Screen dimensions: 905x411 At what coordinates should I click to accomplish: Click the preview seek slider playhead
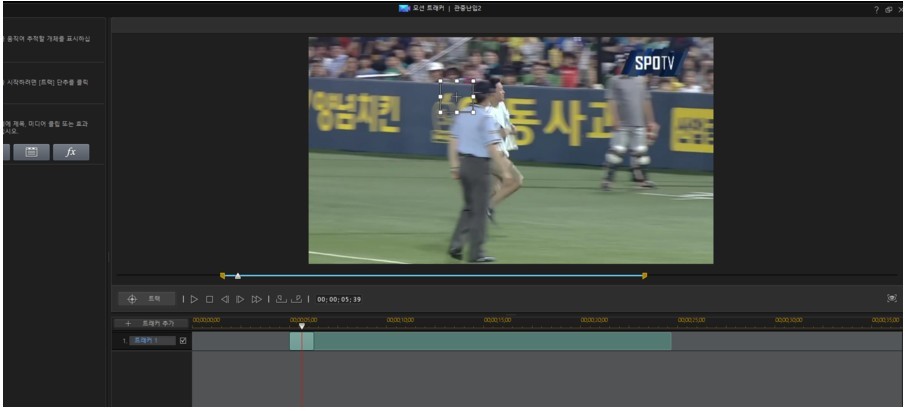click(x=237, y=275)
